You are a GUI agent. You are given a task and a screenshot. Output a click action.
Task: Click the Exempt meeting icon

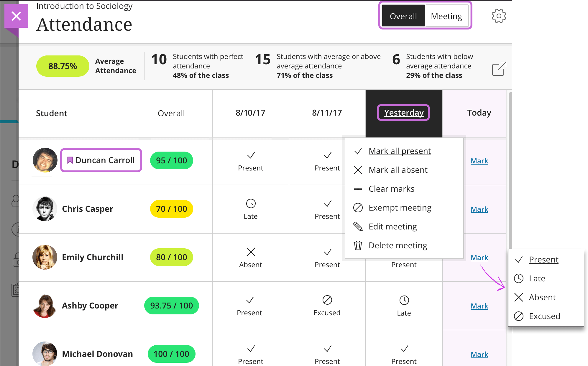(358, 208)
